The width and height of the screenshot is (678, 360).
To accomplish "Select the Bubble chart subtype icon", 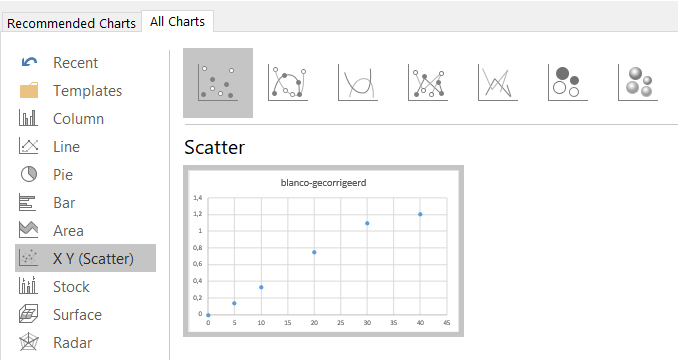I will (x=568, y=83).
